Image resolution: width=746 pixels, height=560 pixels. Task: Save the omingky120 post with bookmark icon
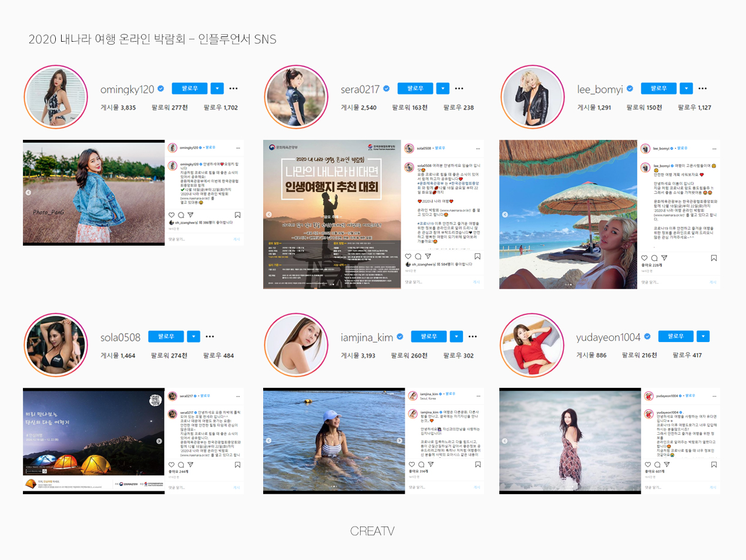[x=237, y=215]
